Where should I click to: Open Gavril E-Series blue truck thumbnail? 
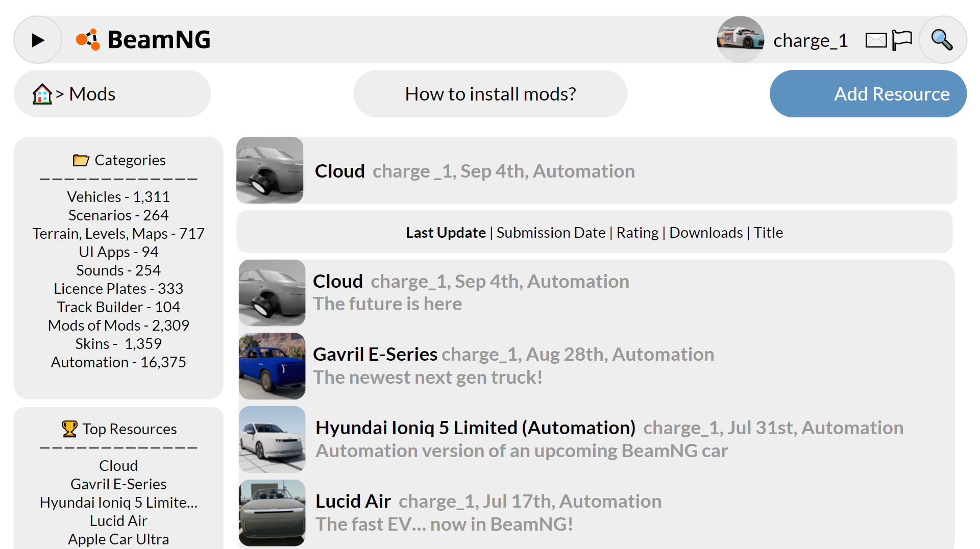click(x=272, y=366)
